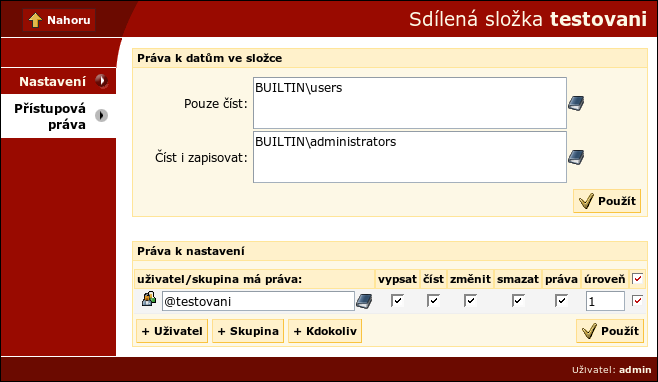Uncheck the změnit permission checkbox

(470, 301)
